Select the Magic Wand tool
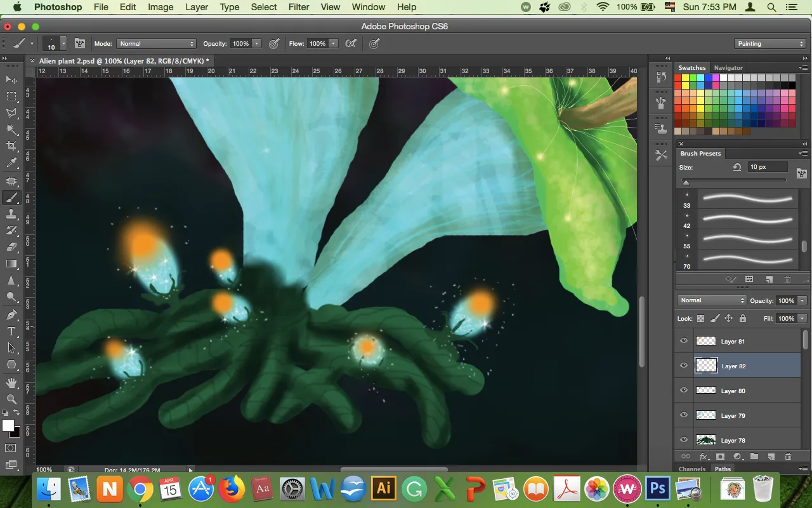812x508 pixels. coord(11,130)
